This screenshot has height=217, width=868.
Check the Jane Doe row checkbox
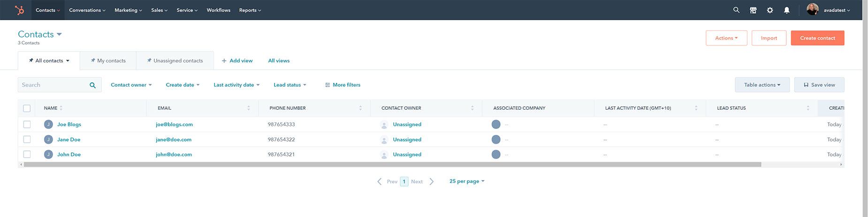pyautogui.click(x=27, y=139)
